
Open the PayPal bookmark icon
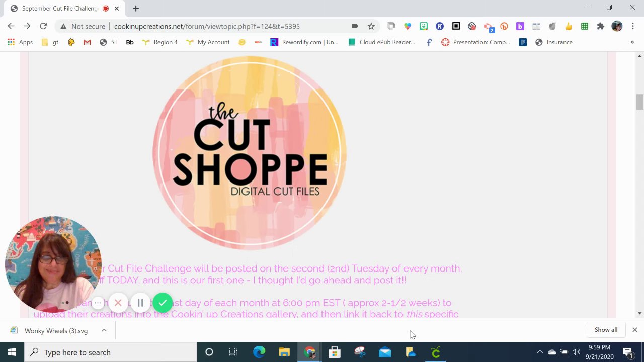[523, 42]
